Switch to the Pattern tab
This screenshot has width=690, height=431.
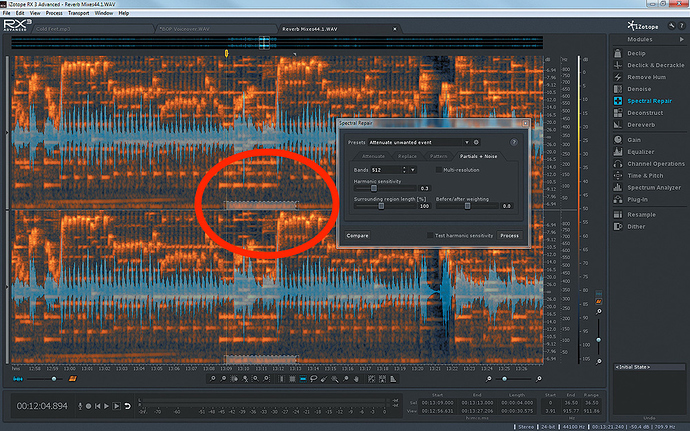click(x=438, y=156)
